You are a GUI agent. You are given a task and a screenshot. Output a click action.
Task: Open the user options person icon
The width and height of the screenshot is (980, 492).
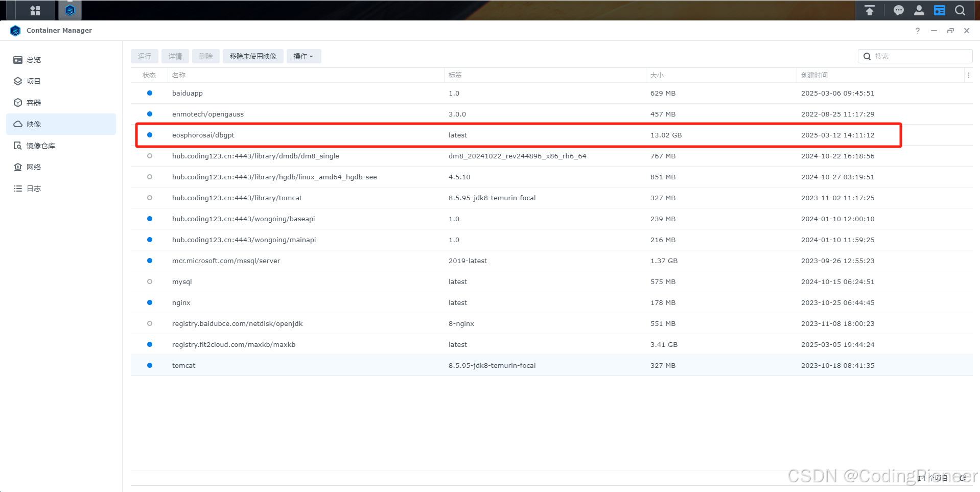[x=919, y=10]
